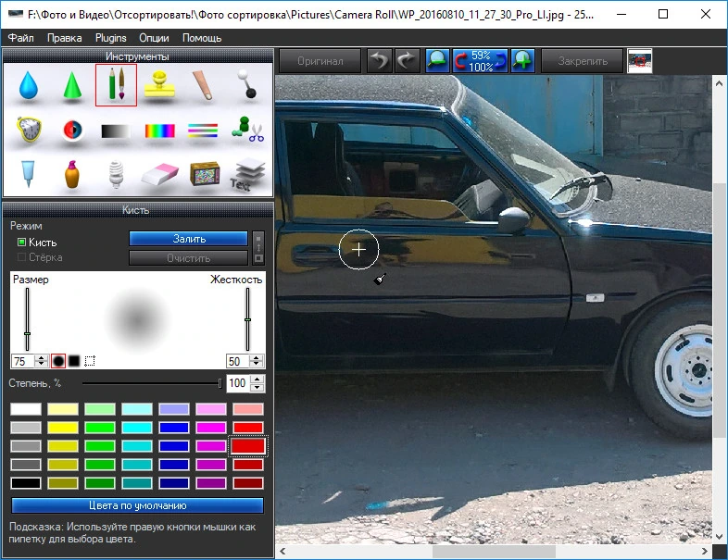The height and width of the screenshot is (560, 728).
Task: Click the Размер value field showing 75
Action: pyautogui.click(x=23, y=361)
